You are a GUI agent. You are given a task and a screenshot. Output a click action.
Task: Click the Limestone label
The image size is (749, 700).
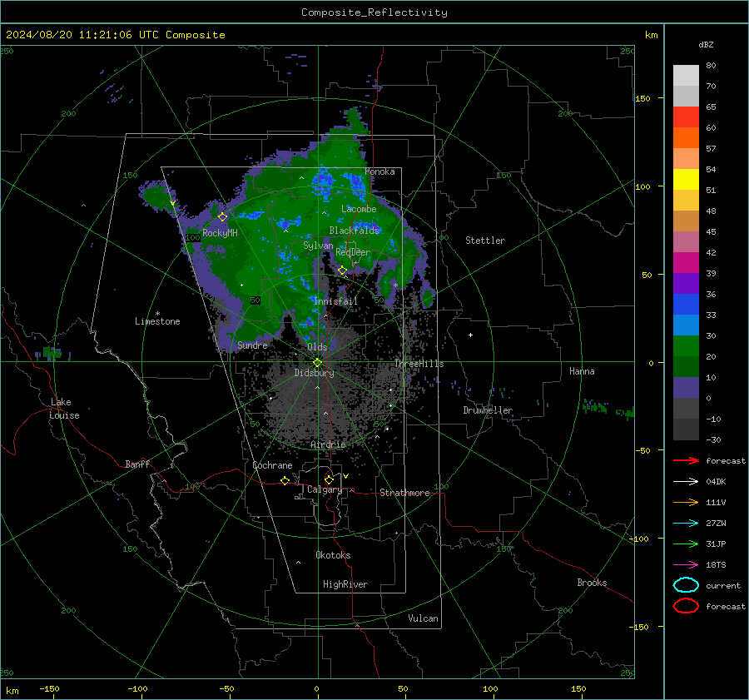point(157,321)
